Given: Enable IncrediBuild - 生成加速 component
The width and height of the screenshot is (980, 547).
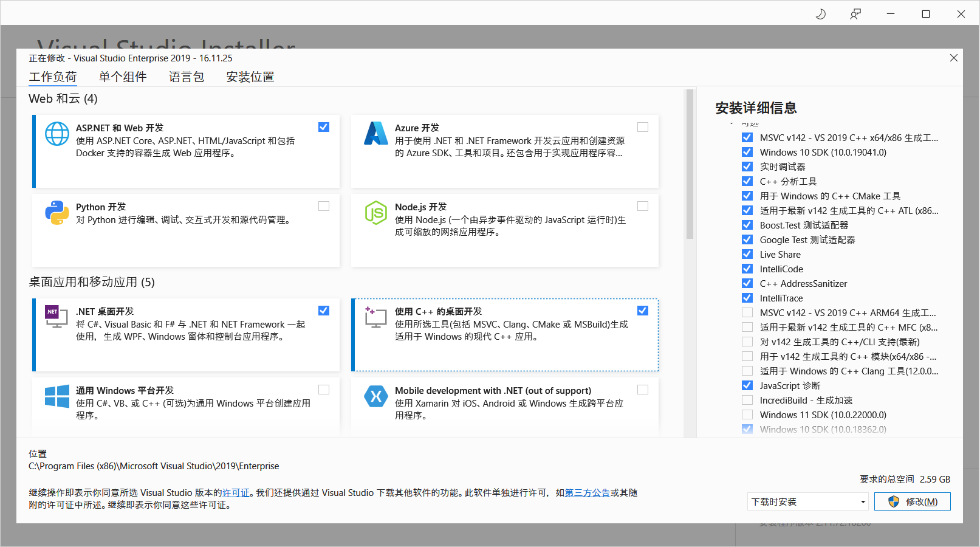Looking at the screenshot, I should tap(747, 400).
